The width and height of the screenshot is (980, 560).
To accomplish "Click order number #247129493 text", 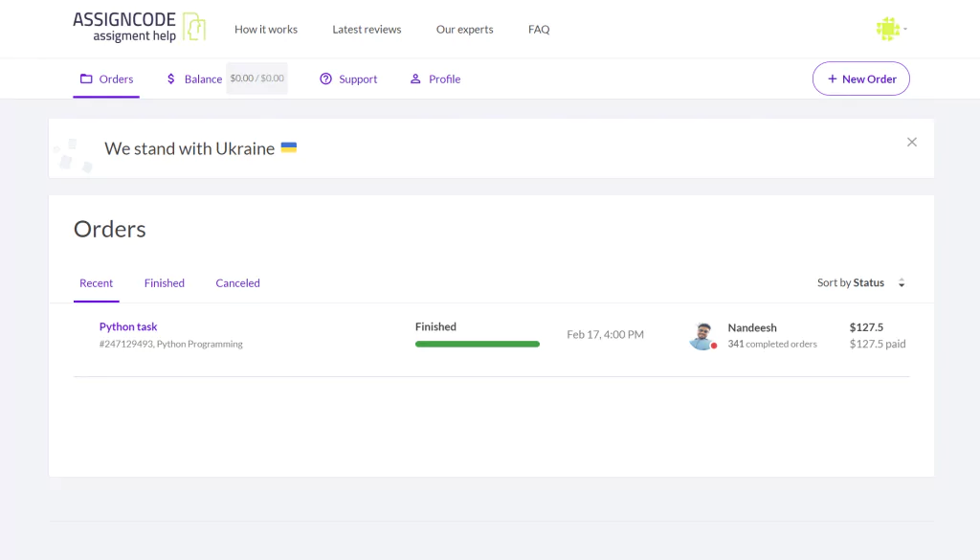I will tap(125, 344).
